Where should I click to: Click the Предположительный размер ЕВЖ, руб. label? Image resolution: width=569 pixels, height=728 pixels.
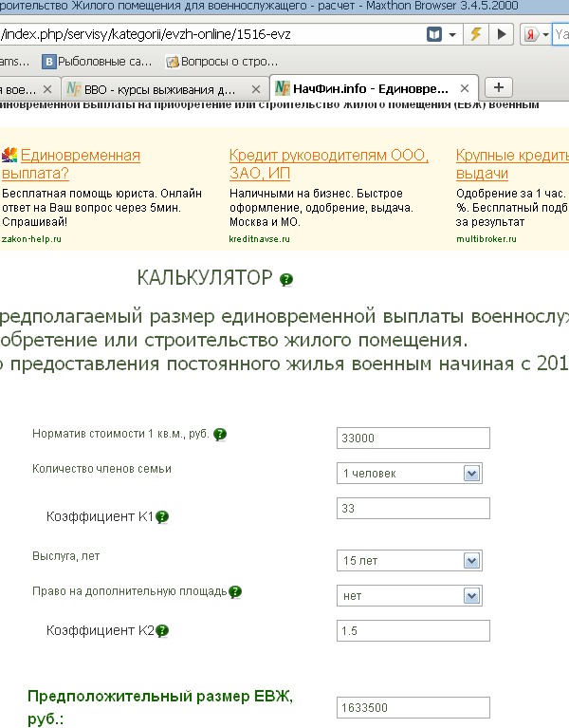[x=160, y=707]
